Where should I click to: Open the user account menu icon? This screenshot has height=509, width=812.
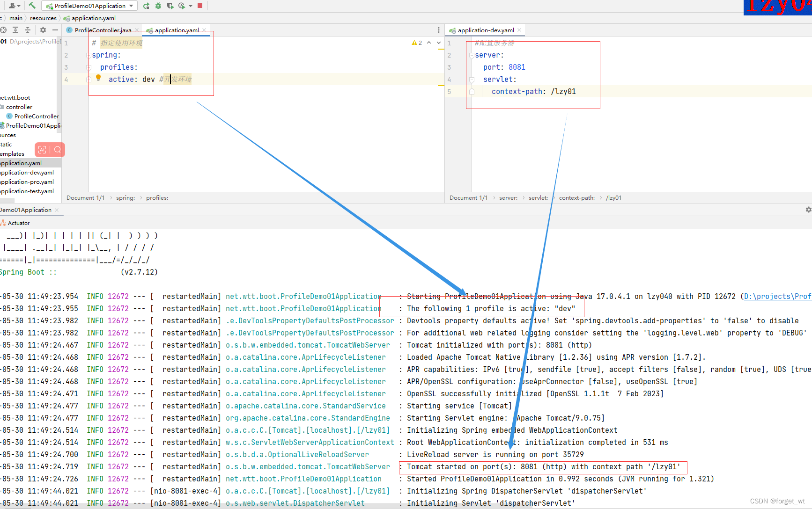tap(14, 6)
